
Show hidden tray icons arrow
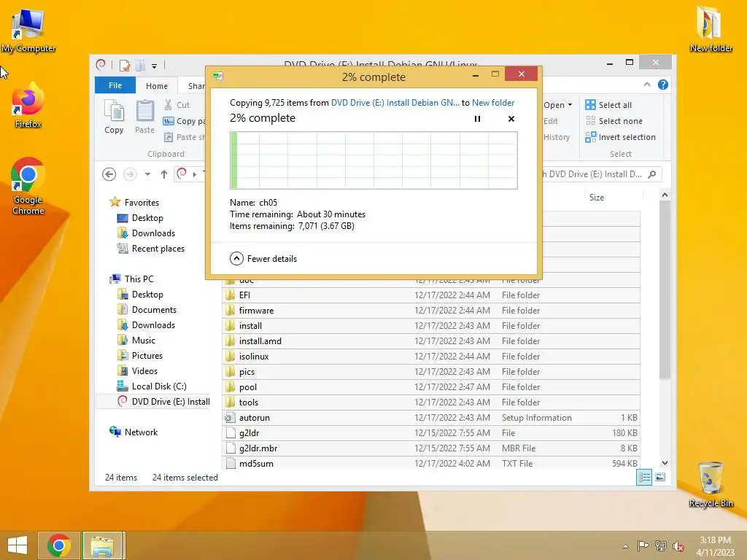[625, 546]
